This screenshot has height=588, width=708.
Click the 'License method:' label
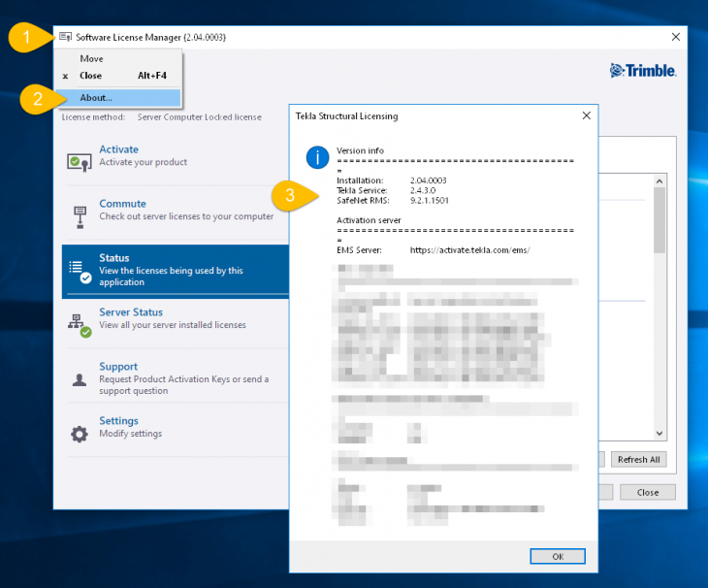point(93,117)
